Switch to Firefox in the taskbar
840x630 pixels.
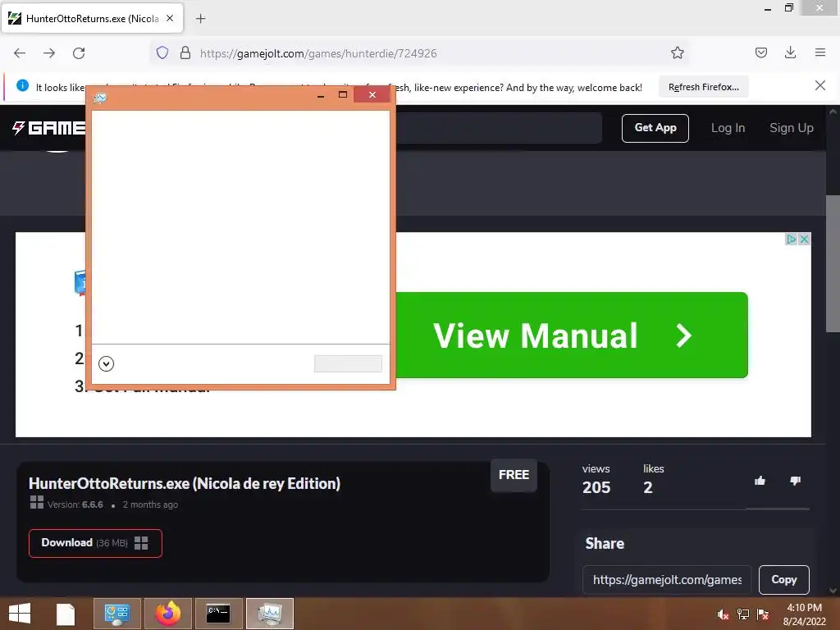(x=168, y=614)
